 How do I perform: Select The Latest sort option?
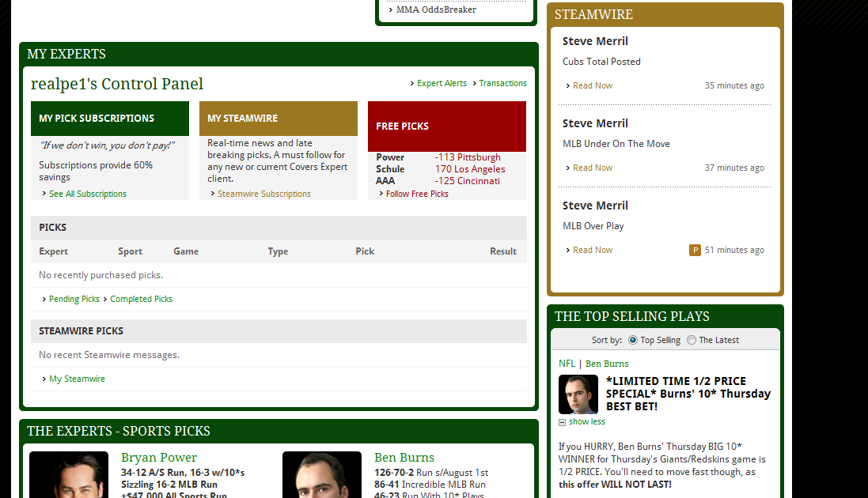coord(692,340)
